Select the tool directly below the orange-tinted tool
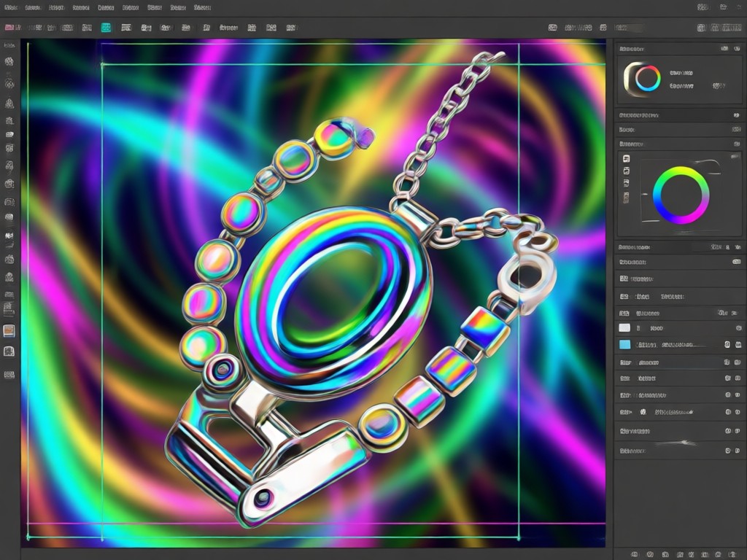 point(9,351)
